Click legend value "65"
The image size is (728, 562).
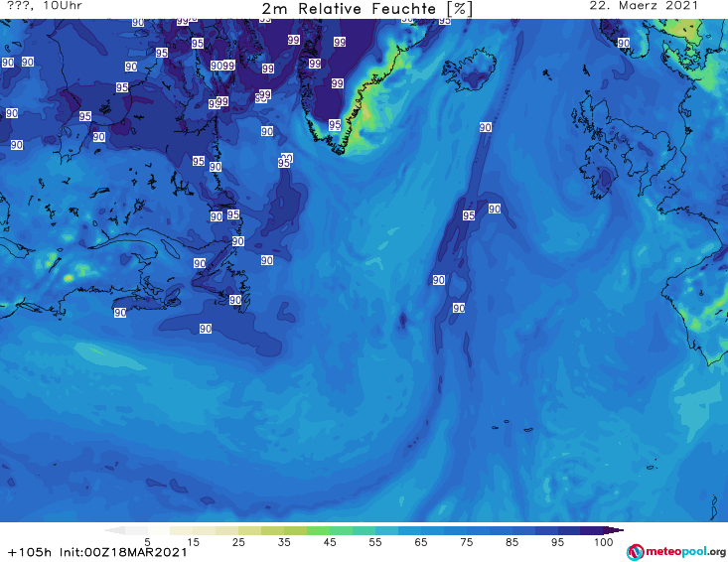[421, 542]
